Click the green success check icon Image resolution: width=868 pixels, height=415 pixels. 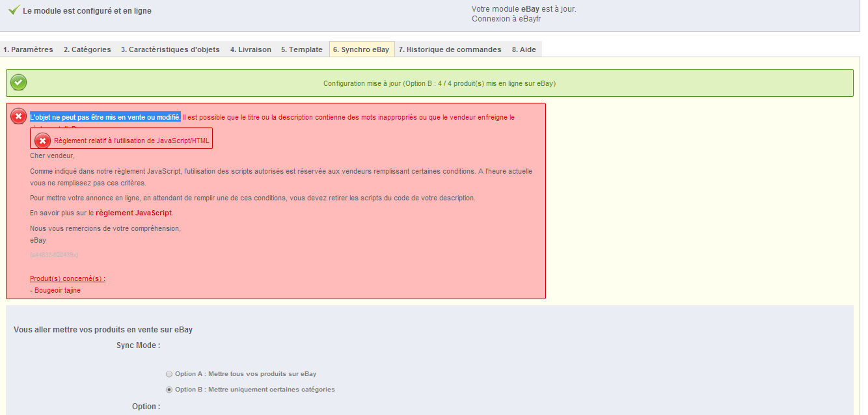point(19,83)
